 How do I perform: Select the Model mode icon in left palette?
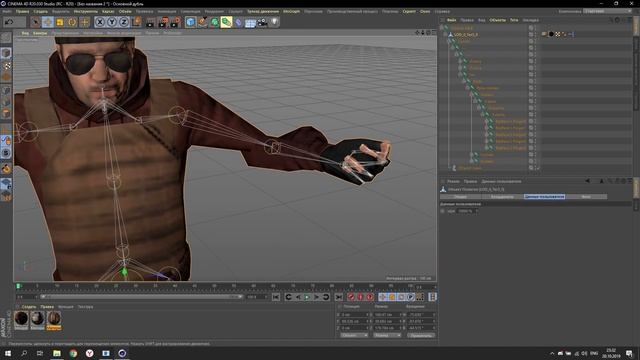(x=6, y=53)
